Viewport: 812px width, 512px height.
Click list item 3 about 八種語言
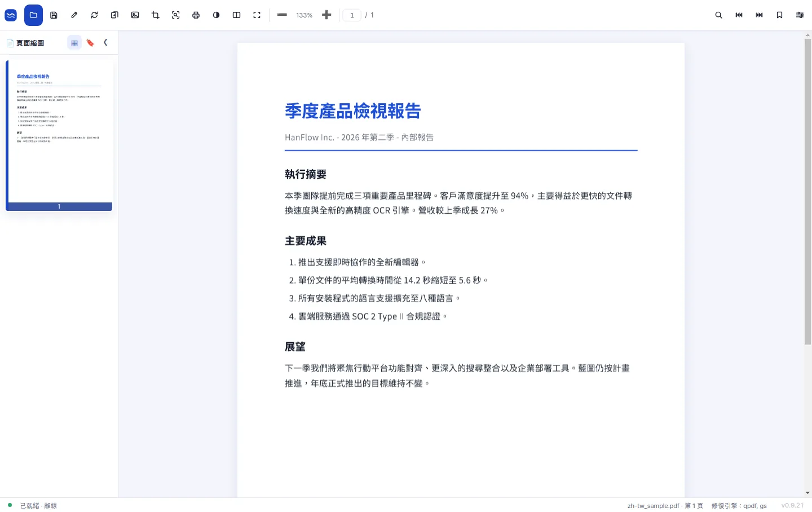click(x=375, y=298)
